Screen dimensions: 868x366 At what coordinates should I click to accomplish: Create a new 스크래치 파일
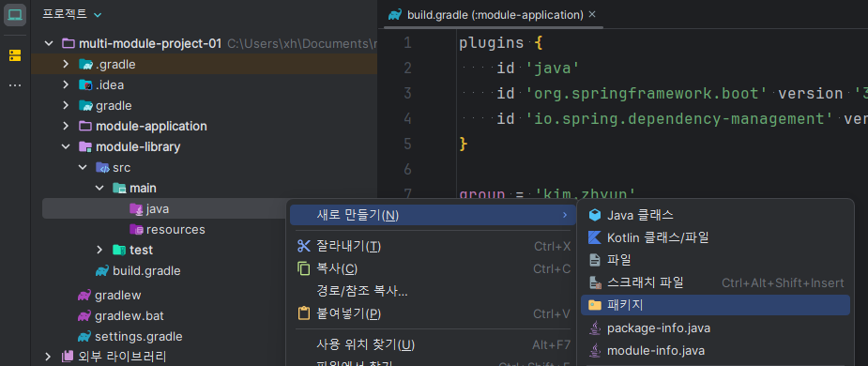coord(715,282)
